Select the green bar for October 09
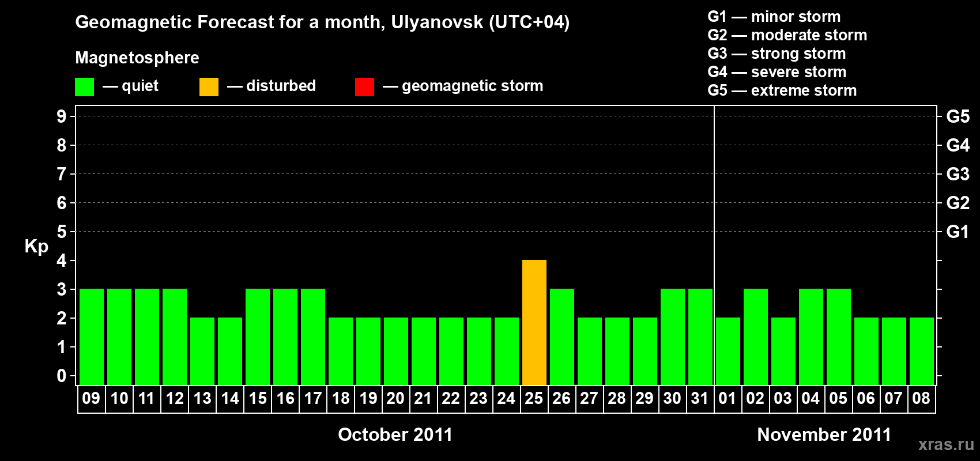The width and height of the screenshot is (980, 461). pos(92,337)
